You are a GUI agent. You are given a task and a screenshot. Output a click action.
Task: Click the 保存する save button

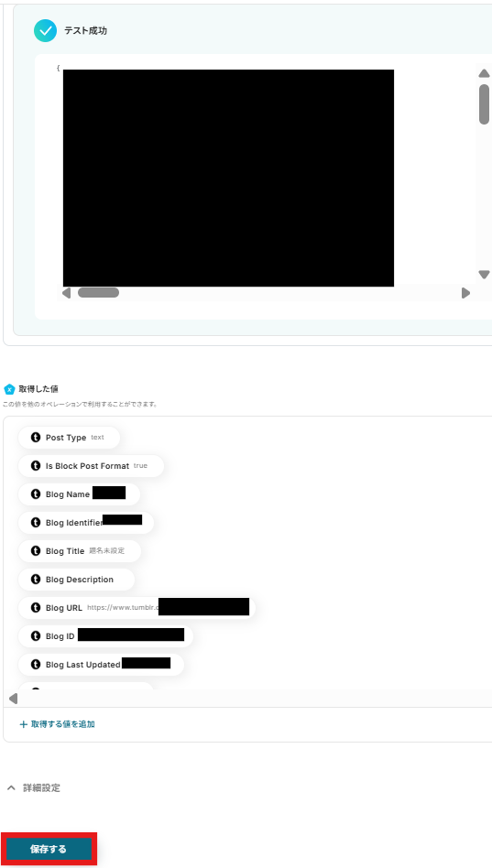tap(49, 849)
